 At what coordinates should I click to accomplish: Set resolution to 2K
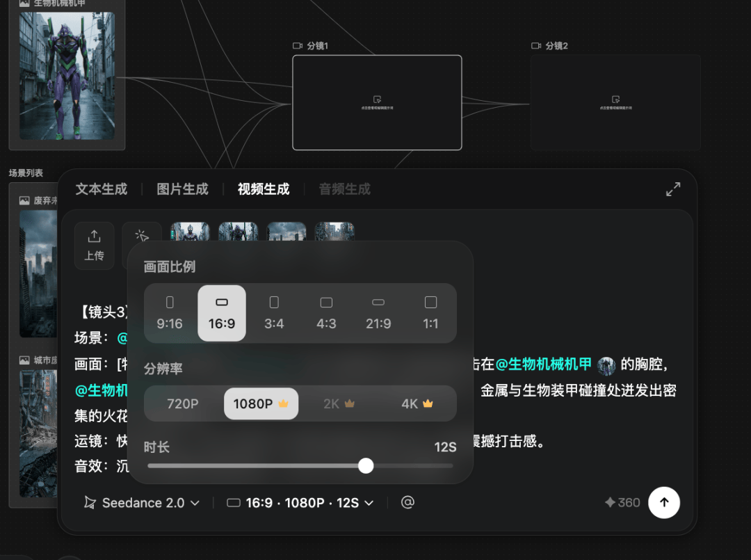pyautogui.click(x=339, y=404)
